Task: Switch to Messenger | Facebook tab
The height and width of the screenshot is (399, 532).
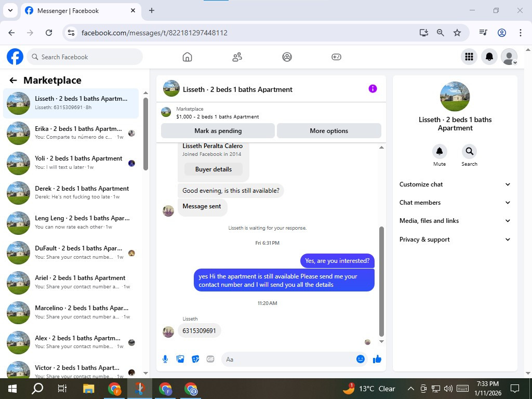Action: click(x=81, y=10)
